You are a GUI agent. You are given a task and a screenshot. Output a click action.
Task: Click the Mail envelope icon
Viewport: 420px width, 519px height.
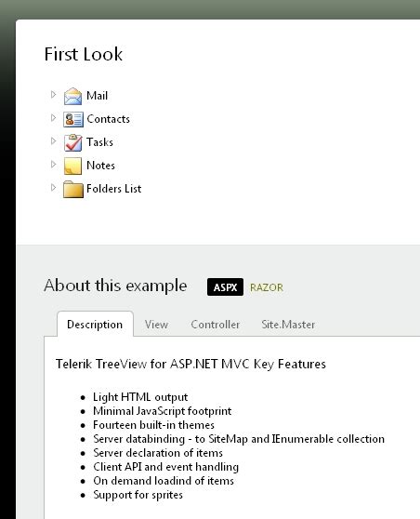click(72, 96)
